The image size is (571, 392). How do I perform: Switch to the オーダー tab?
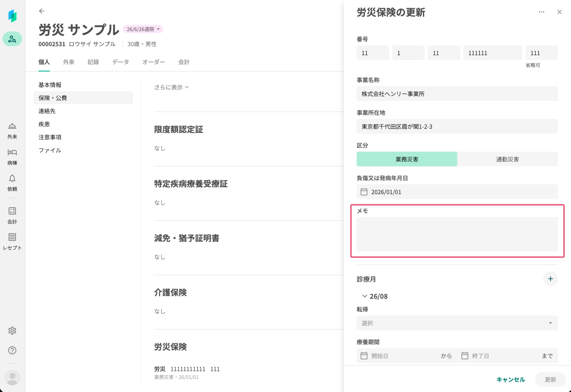click(x=154, y=62)
